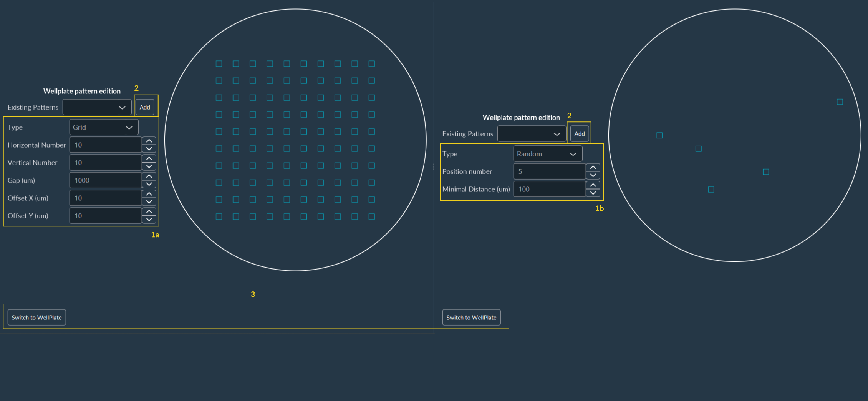Image resolution: width=868 pixels, height=401 pixels.
Task: Select the top-left square in the grid pattern
Action: pyautogui.click(x=219, y=63)
